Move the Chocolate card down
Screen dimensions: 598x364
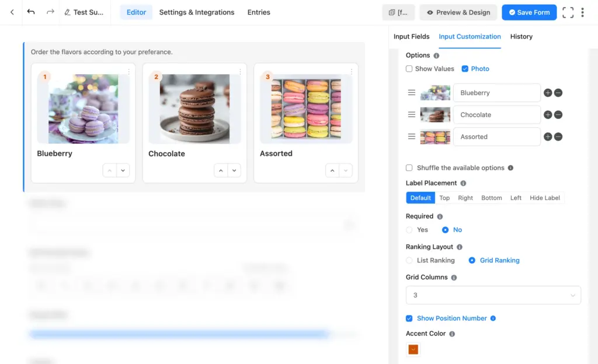coord(234,170)
